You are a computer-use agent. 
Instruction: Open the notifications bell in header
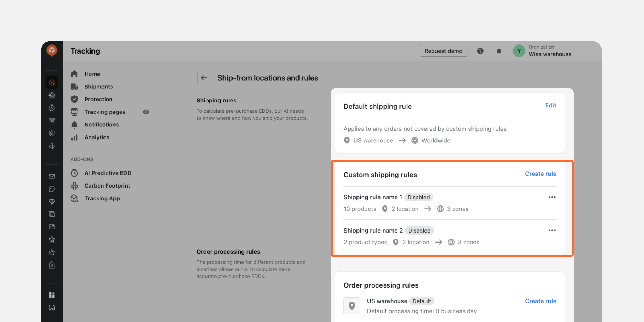click(x=499, y=51)
